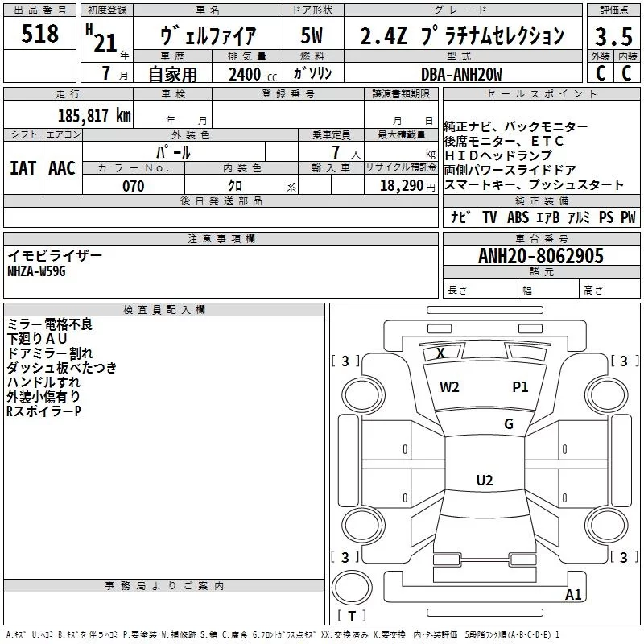Click door shape value 5W

point(312,35)
